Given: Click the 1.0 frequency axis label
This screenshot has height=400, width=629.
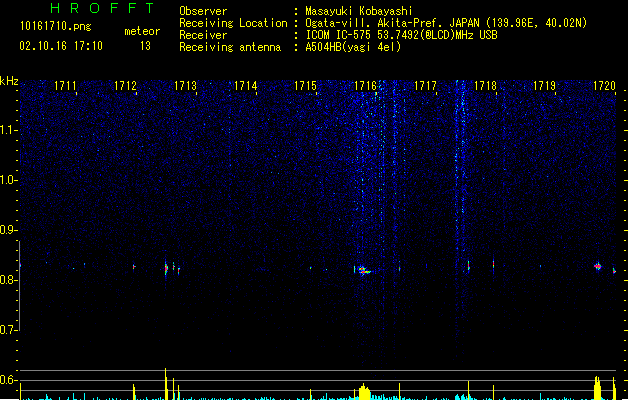Looking at the screenshot, I should coord(8,180).
